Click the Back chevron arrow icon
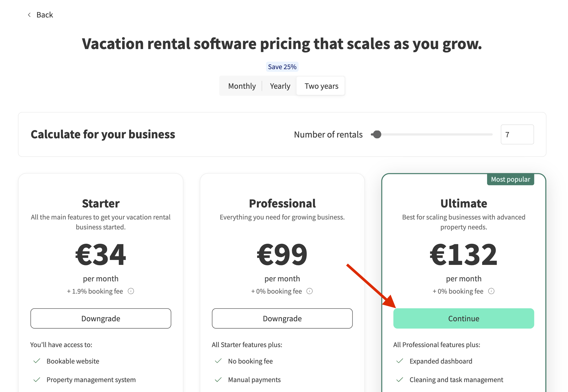The height and width of the screenshot is (392, 568). [29, 15]
